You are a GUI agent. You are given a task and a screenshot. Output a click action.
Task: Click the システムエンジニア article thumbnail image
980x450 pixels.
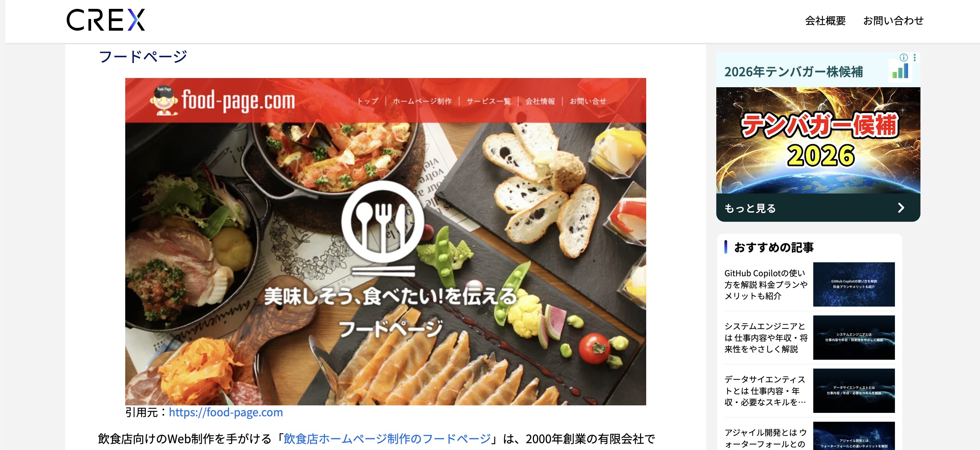pos(854,337)
